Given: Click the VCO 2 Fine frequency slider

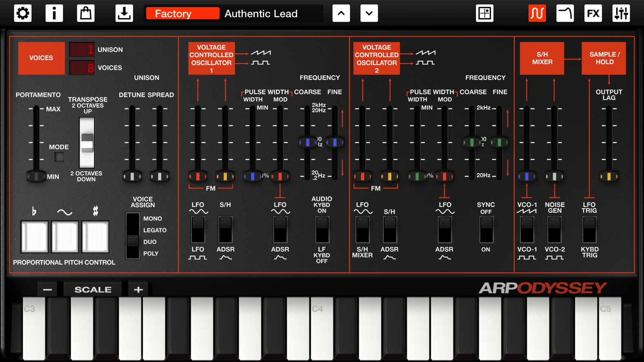Looking at the screenshot, I should click(x=499, y=142).
